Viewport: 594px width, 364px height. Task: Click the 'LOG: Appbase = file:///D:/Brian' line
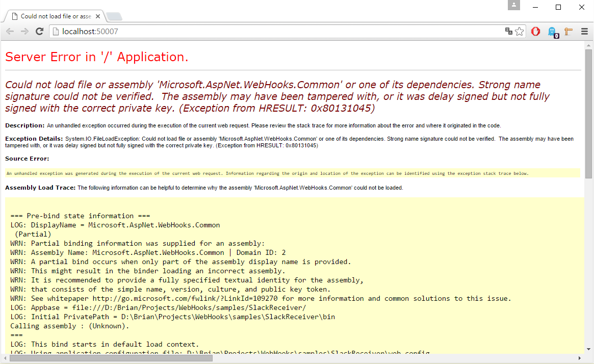point(159,307)
